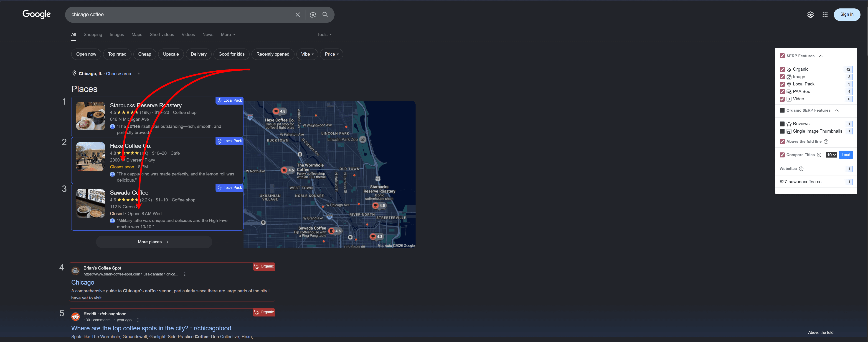Image resolution: width=868 pixels, height=342 pixels.
Task: Open Reddit top coffee spots link
Action: click(151, 328)
